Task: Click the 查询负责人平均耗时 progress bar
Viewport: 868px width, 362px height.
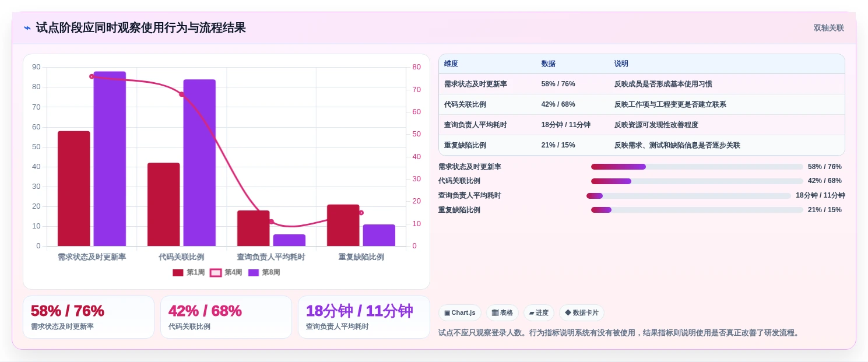Action: 688,196
